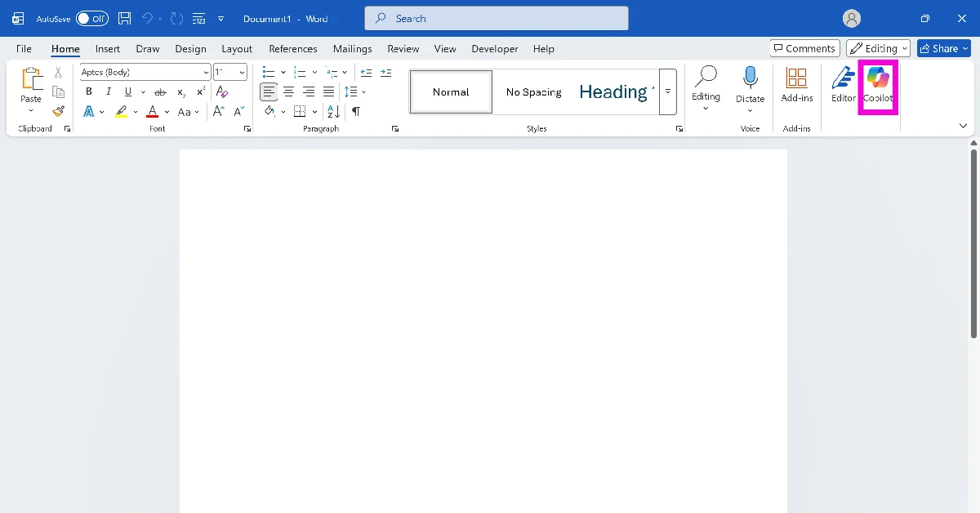The width and height of the screenshot is (980, 513).
Task: Click the center alignment icon
Action: (x=288, y=91)
